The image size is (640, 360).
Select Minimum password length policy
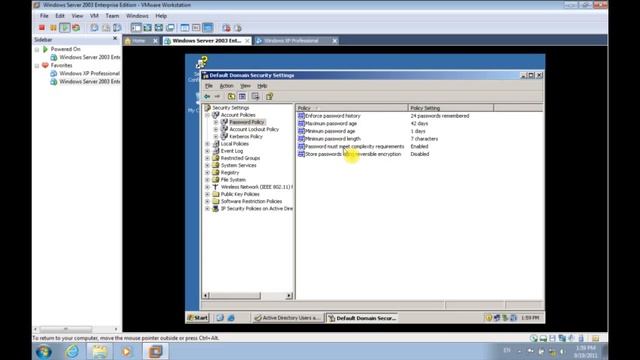[x=333, y=139]
